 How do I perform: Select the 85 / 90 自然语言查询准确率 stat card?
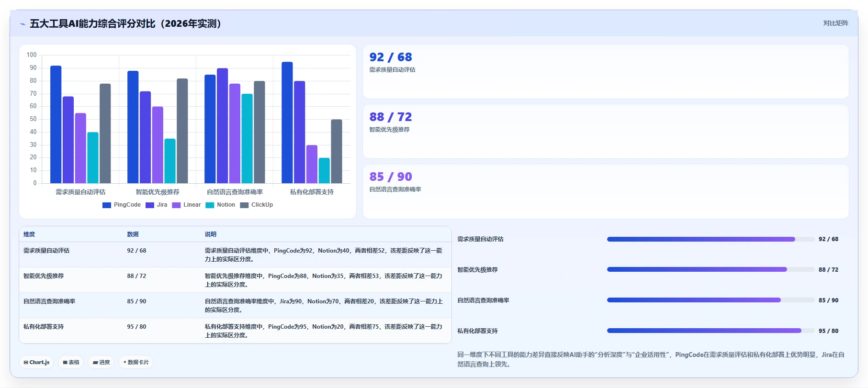(606, 191)
